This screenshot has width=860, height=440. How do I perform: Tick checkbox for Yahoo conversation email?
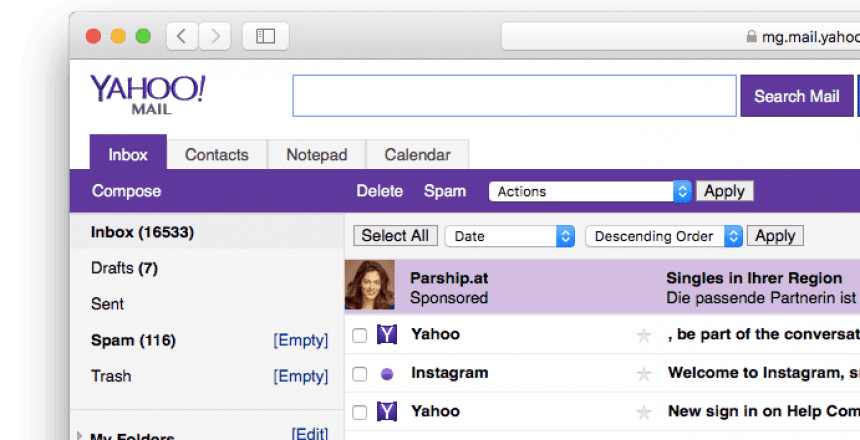point(359,335)
